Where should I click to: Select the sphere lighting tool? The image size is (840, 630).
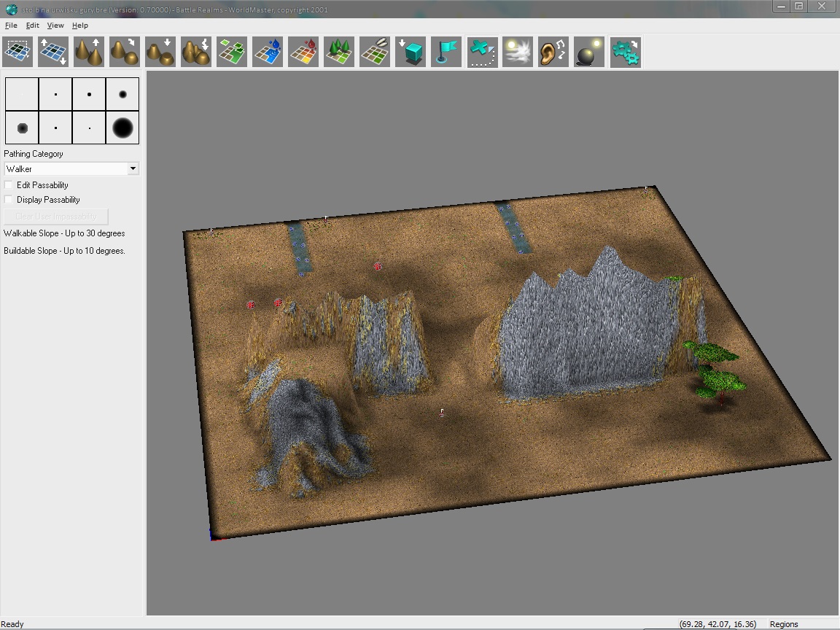[589, 52]
